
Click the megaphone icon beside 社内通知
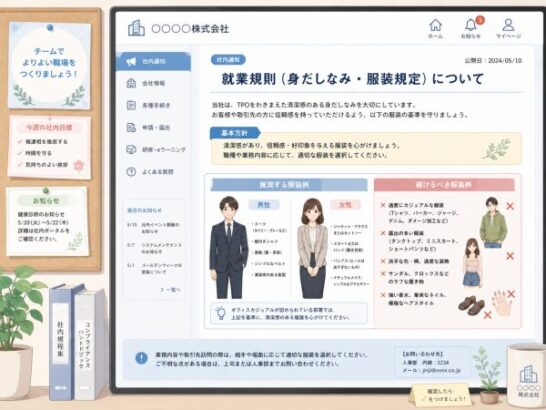pos(131,62)
